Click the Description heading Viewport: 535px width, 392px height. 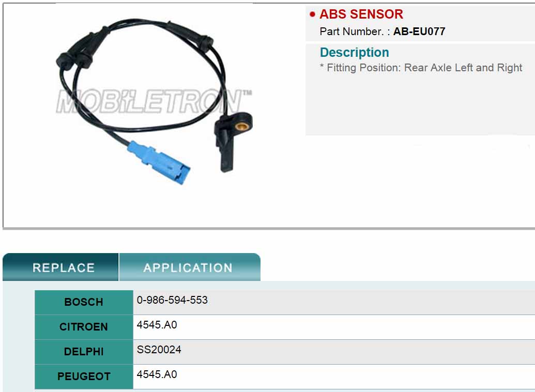click(355, 53)
